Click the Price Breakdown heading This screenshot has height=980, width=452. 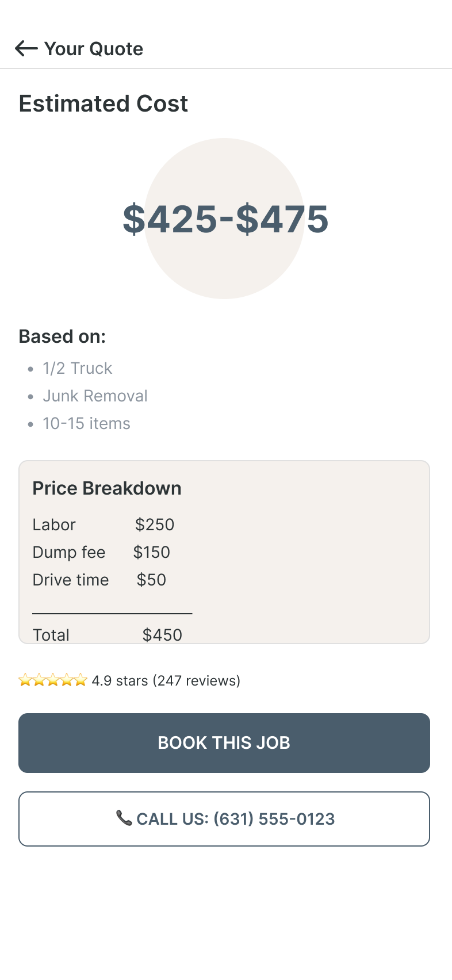pyautogui.click(x=107, y=488)
